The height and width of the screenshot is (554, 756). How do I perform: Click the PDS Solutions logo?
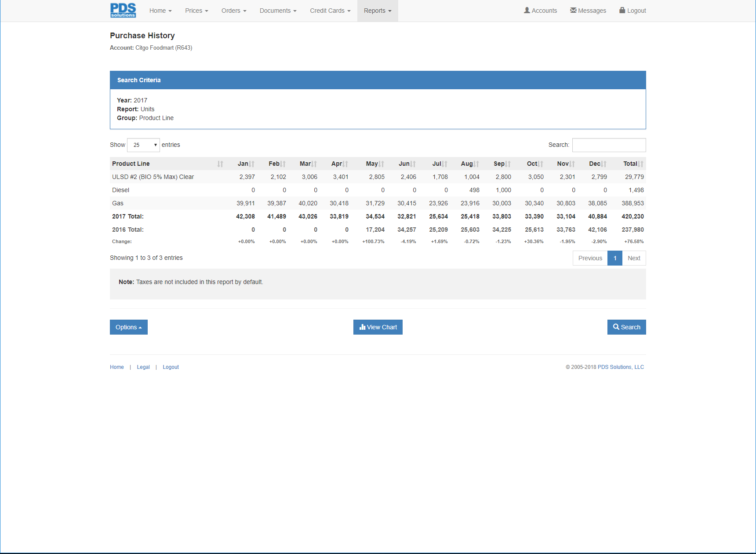[x=123, y=10]
